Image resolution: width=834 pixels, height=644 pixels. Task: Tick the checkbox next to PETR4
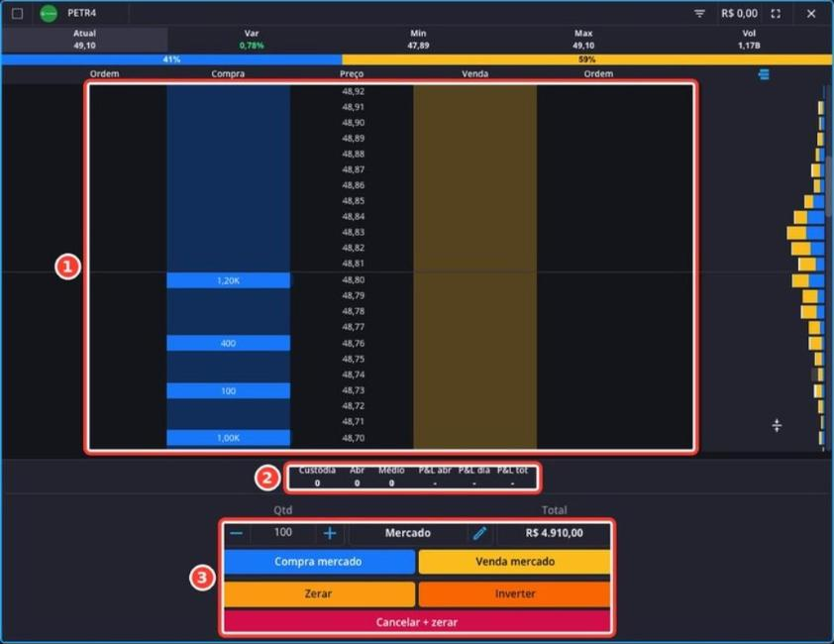[x=18, y=13]
